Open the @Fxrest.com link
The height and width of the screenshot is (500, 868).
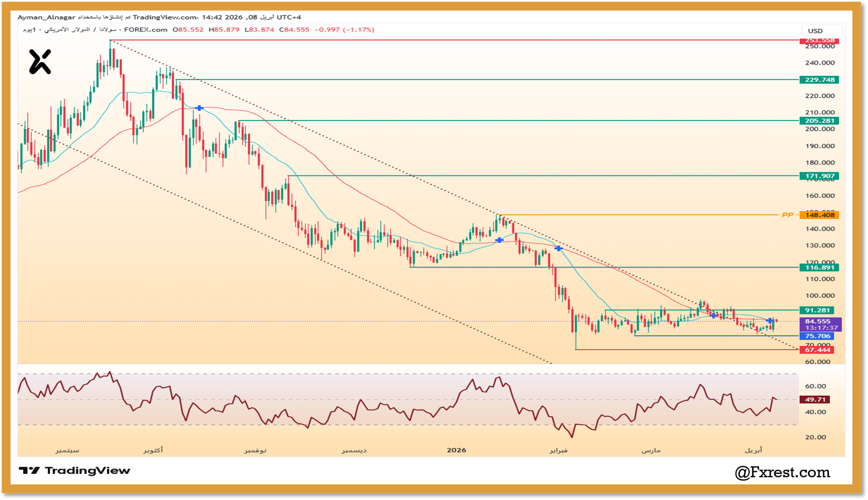click(x=782, y=472)
